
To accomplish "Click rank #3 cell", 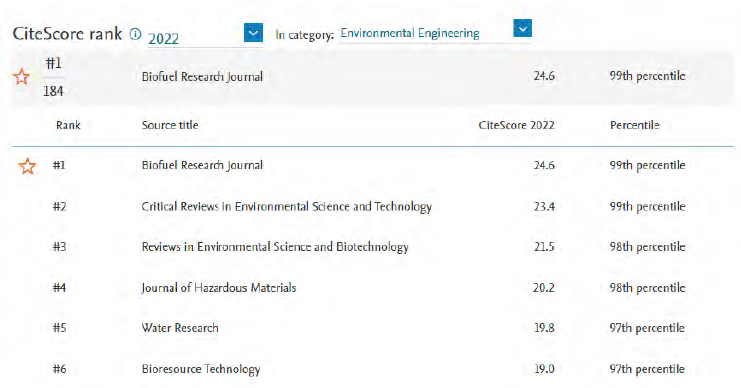I will click(60, 247).
